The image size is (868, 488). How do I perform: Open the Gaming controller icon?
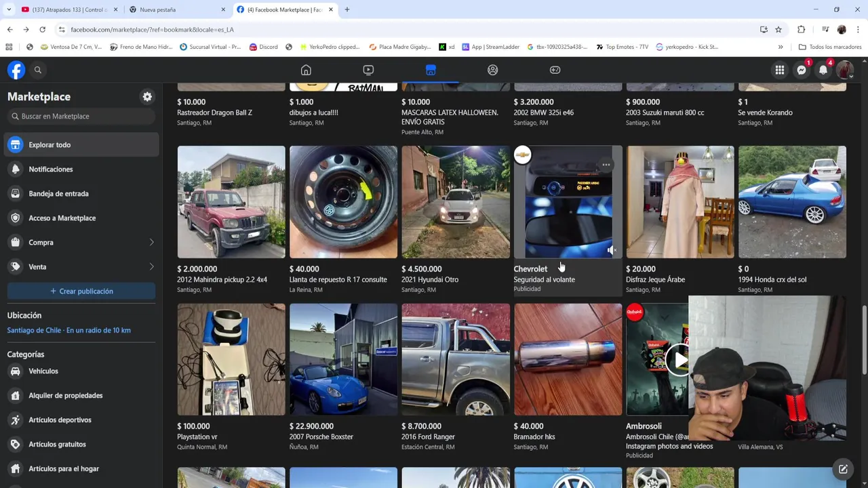(555, 70)
